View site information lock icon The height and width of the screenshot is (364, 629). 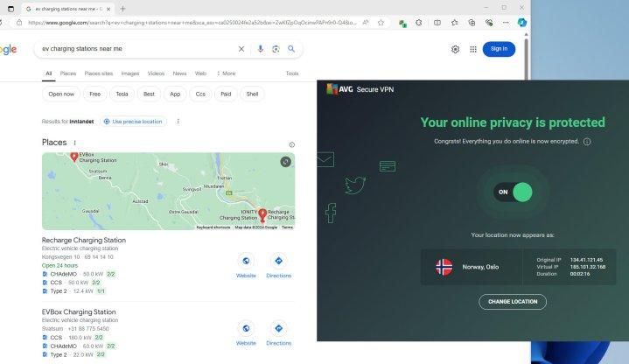pyautogui.click(x=19, y=23)
